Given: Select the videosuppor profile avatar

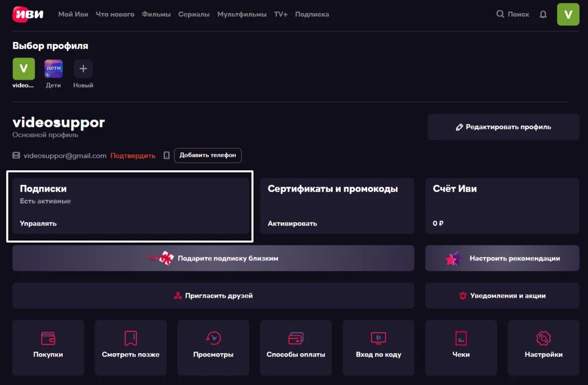Looking at the screenshot, I should pos(23,69).
